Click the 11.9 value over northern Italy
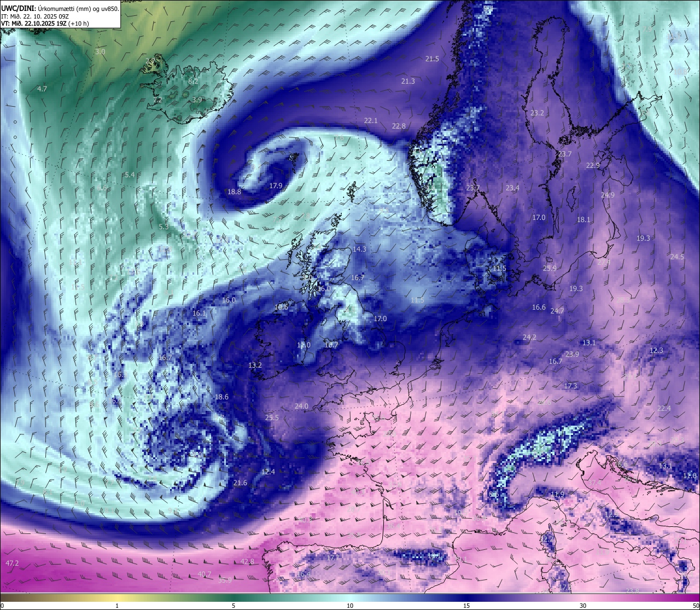The height and width of the screenshot is (610, 700). pyautogui.click(x=557, y=495)
